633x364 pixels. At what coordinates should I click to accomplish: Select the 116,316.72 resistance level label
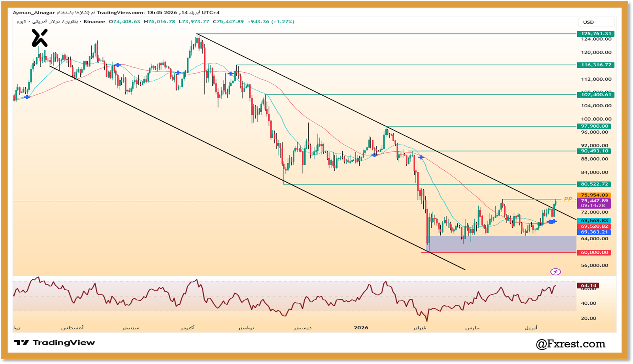tap(595, 65)
